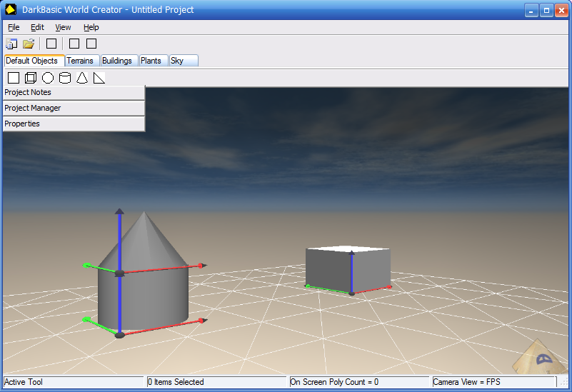572x392 pixels.
Task: Click the last blank square toolbar icon
Action: point(91,44)
